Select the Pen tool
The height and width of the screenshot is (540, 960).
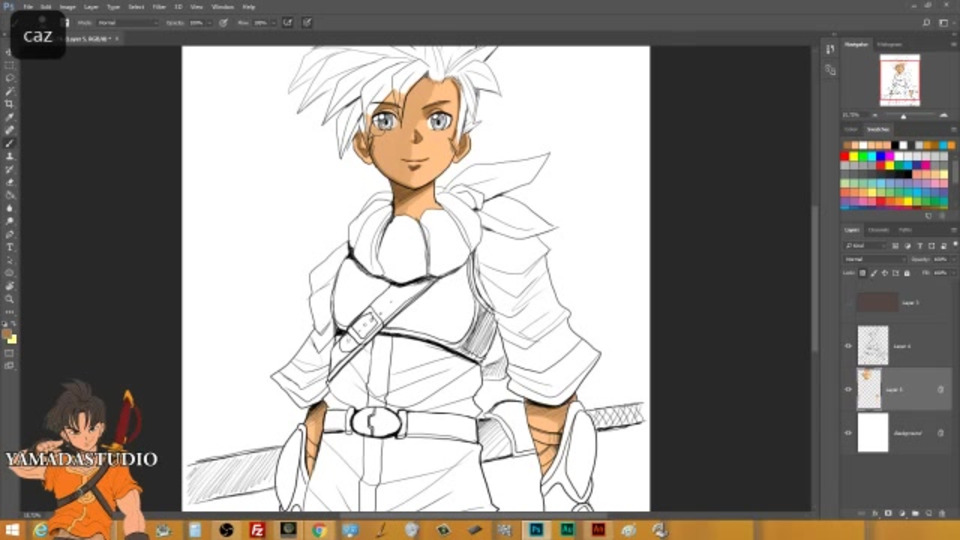tap(9, 234)
